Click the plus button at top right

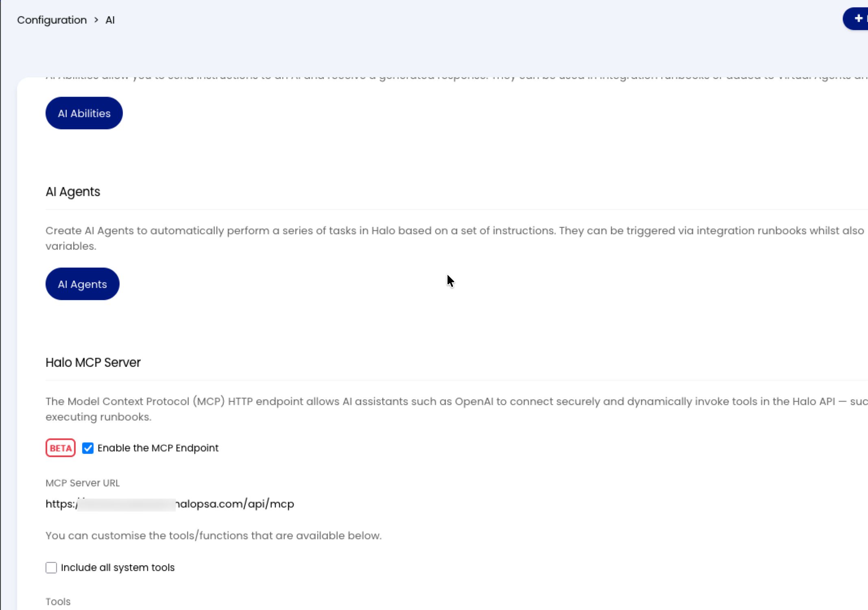pos(856,19)
